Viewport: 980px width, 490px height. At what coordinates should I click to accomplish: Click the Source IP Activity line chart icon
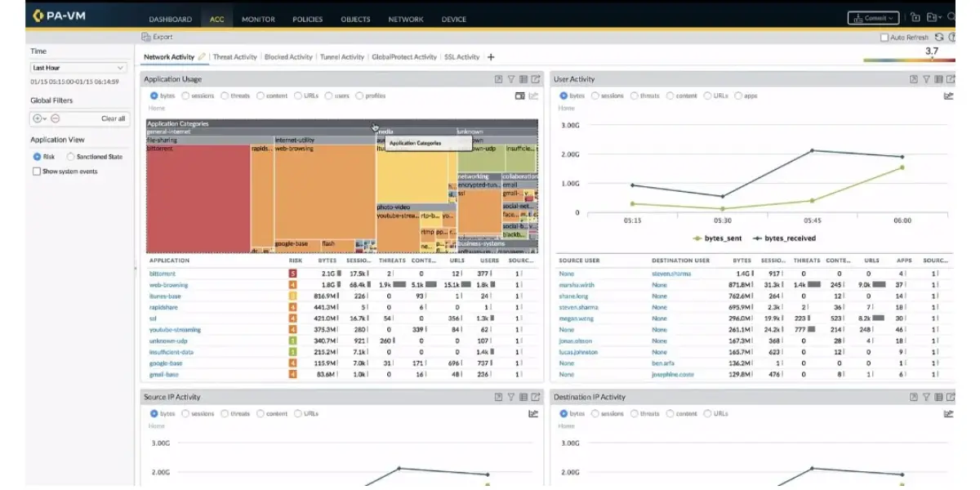[534, 413]
